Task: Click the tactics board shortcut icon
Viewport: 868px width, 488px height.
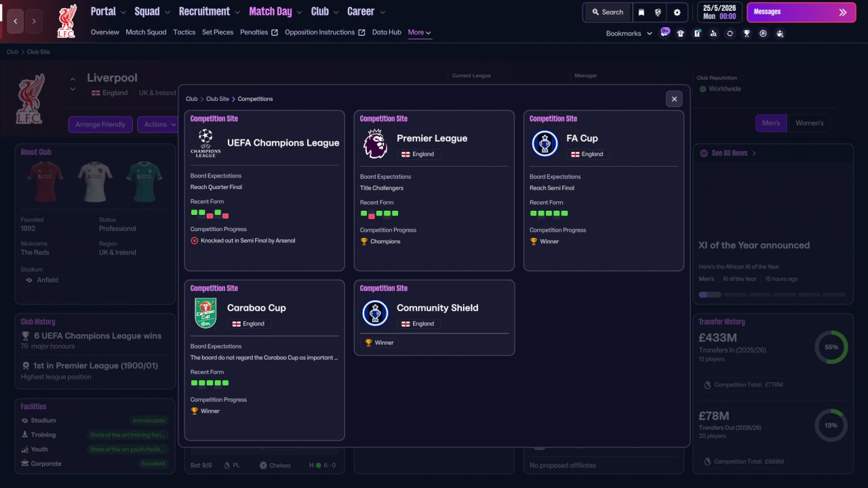Action: (697, 33)
